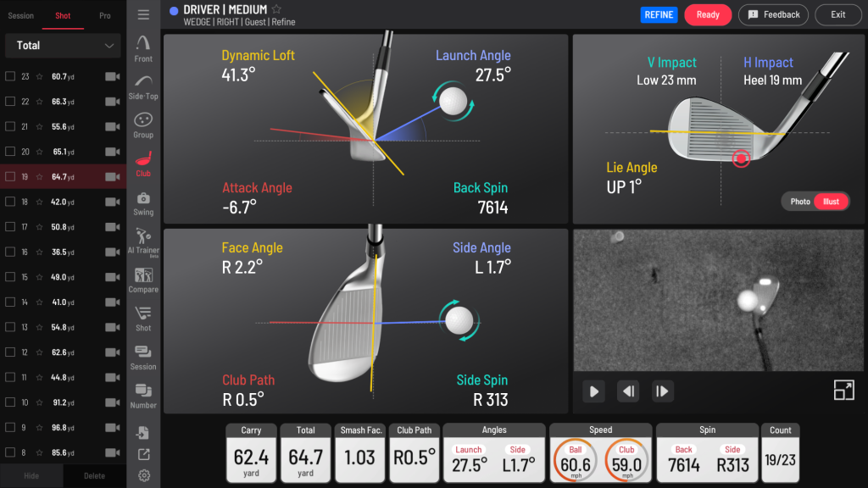Screen dimensions: 868x488
Task: Open the AI Trainer tool
Action: [x=143, y=241]
